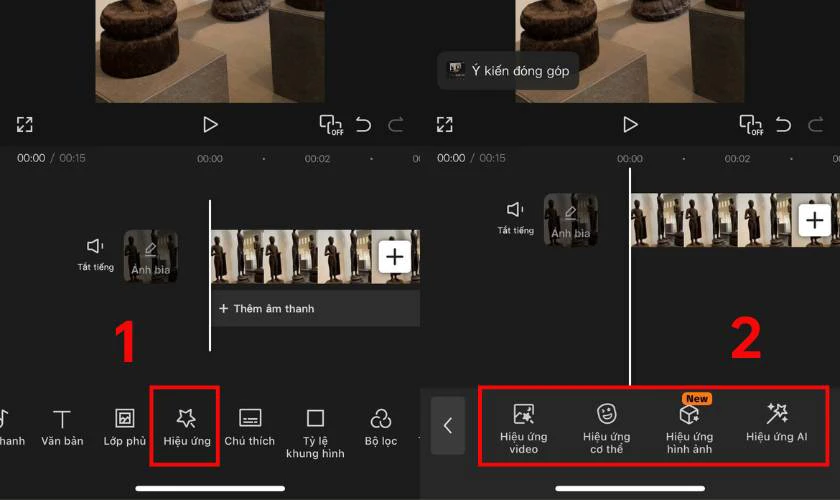840x500 pixels.
Task: Choose Hiệu ứng cơ thể body effects
Action: [606, 429]
